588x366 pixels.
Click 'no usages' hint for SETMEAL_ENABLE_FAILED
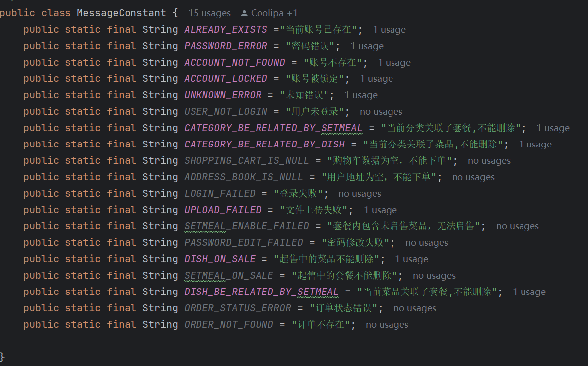(x=518, y=226)
